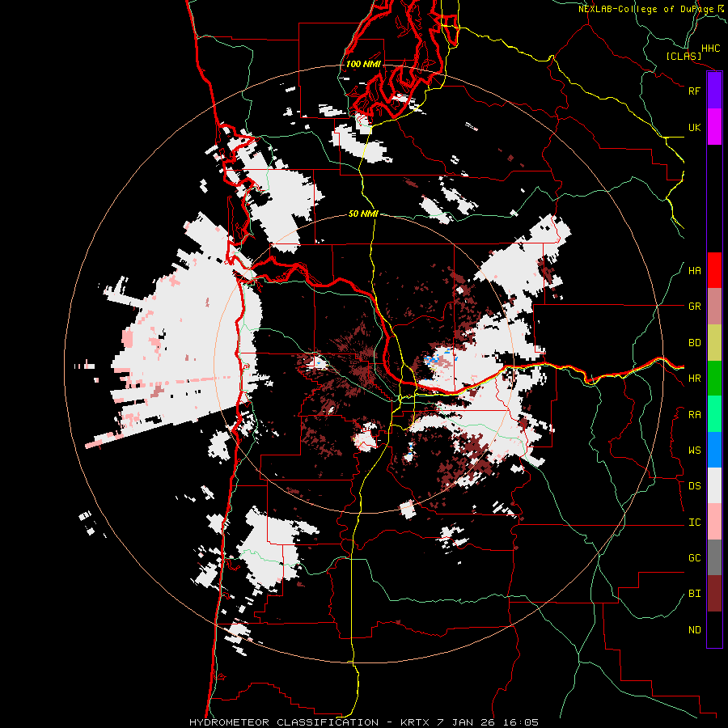
Task: Click the HR legend label
Action: click(694, 379)
